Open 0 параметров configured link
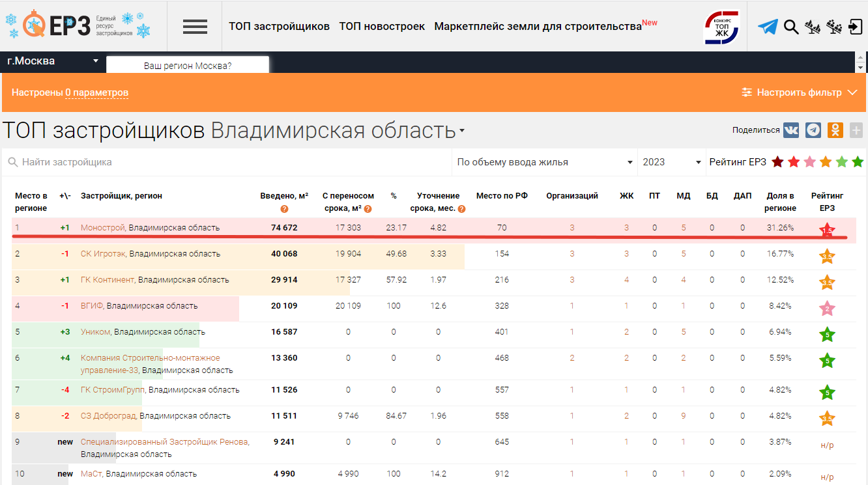The height and width of the screenshot is (485, 868). [96, 92]
